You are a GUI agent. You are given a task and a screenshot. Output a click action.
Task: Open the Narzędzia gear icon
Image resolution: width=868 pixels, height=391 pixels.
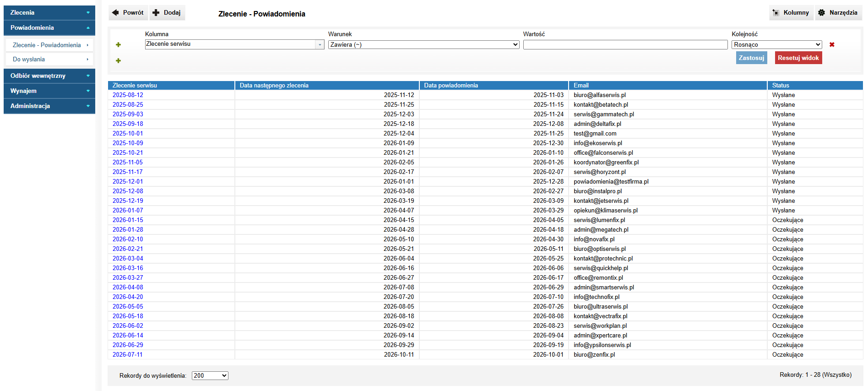point(822,13)
